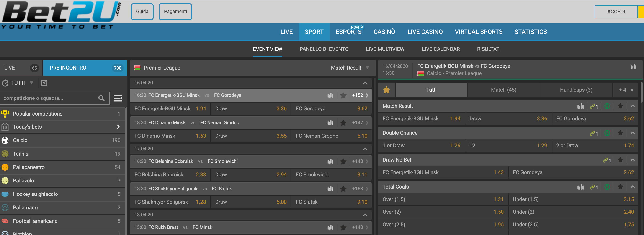This screenshot has height=235, width=644.
Task: Favorite the Double Chance market
Action: tap(620, 133)
